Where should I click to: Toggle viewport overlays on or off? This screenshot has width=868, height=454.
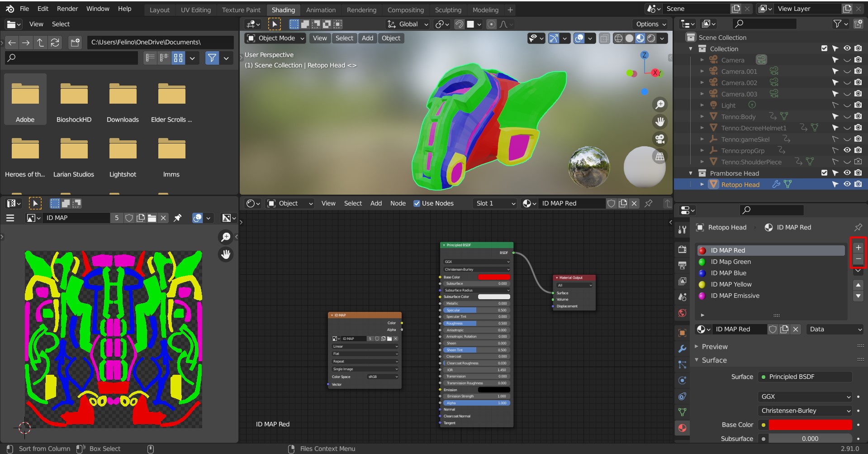[579, 38]
